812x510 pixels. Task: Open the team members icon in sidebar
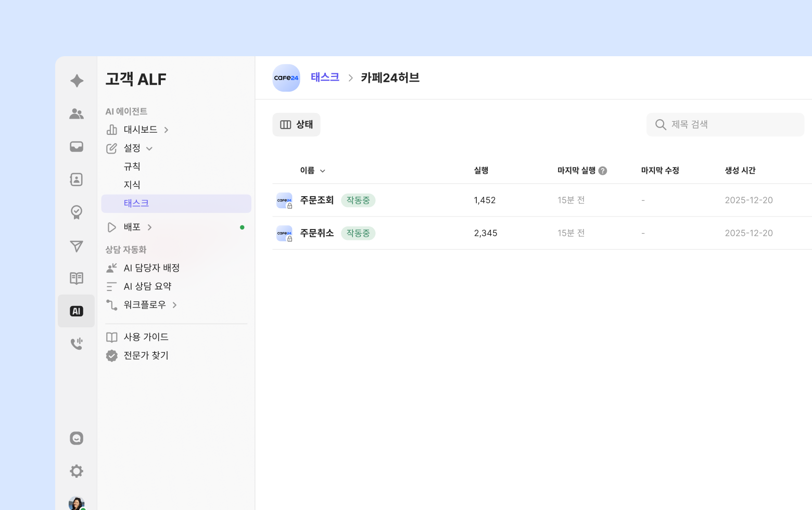77,114
